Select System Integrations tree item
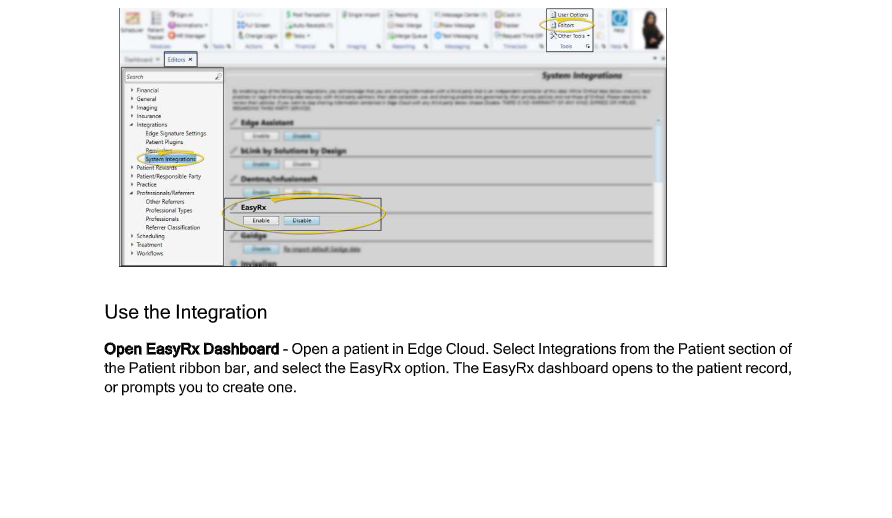 click(170, 159)
